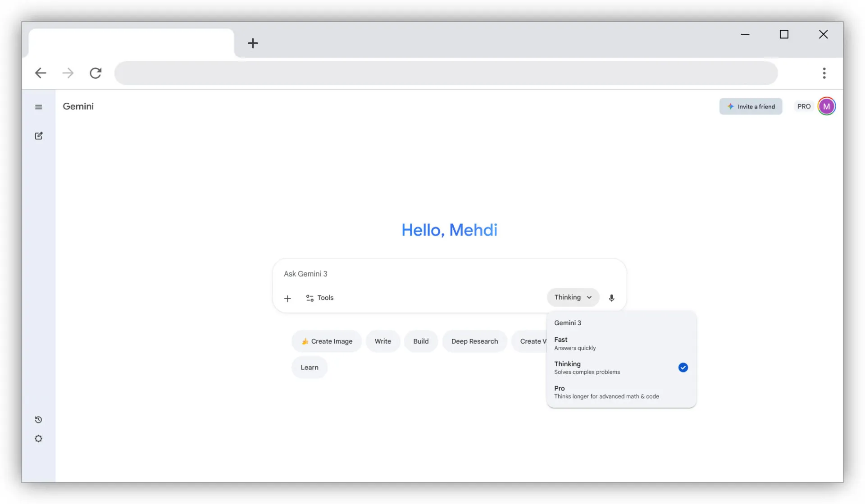Viewport: 865px width, 504px height.
Task: Open the Tools menu
Action: 320,298
